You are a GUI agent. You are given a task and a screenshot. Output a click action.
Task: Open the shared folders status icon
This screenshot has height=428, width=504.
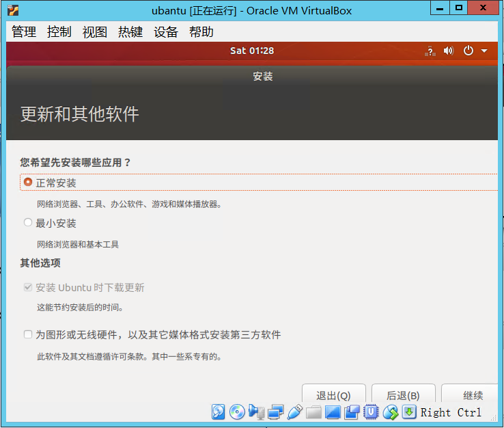313,412
